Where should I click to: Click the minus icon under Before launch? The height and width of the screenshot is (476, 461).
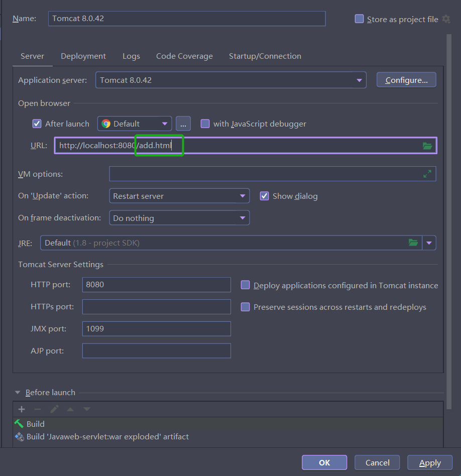tap(38, 409)
